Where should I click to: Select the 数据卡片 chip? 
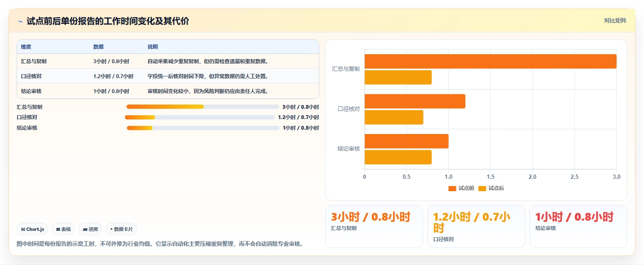click(121, 229)
